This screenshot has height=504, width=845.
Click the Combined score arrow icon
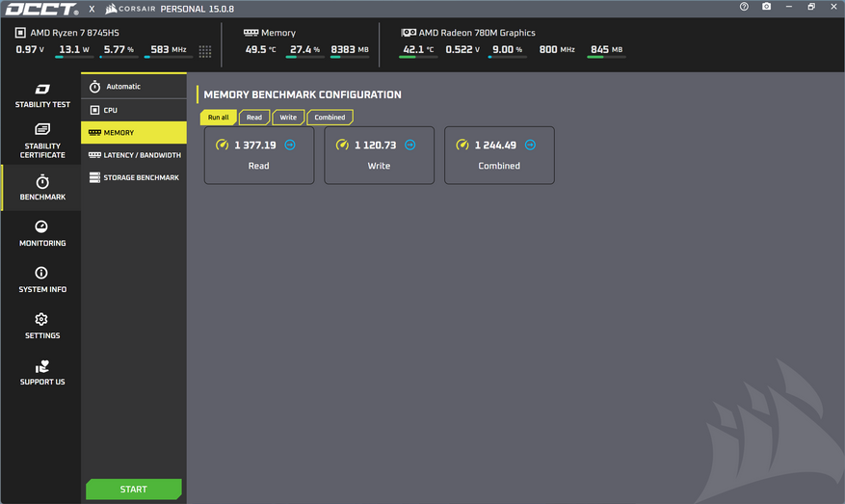coord(530,145)
